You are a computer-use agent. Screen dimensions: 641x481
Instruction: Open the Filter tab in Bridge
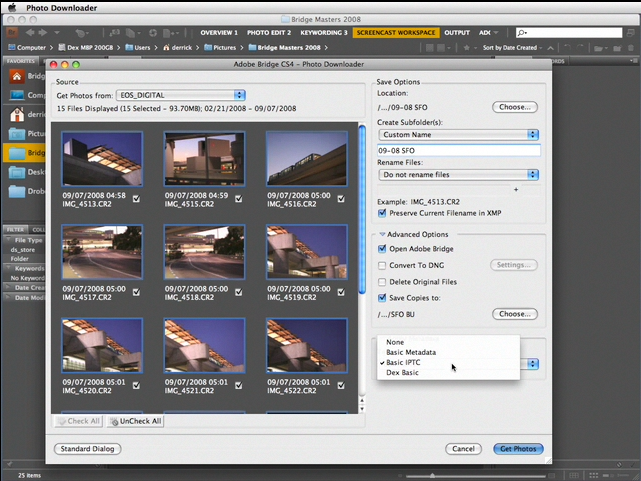pos(16,230)
